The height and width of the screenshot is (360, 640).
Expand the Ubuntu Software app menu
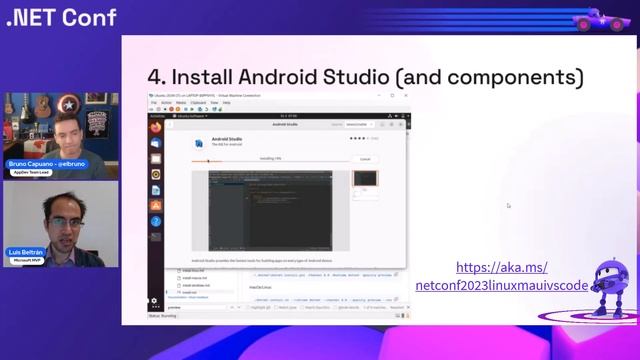190,116
